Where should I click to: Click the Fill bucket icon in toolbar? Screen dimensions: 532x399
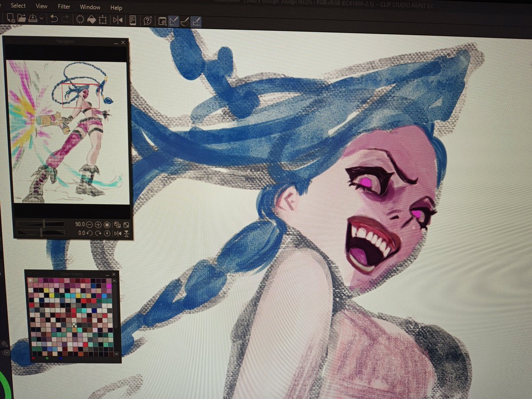click(92, 20)
